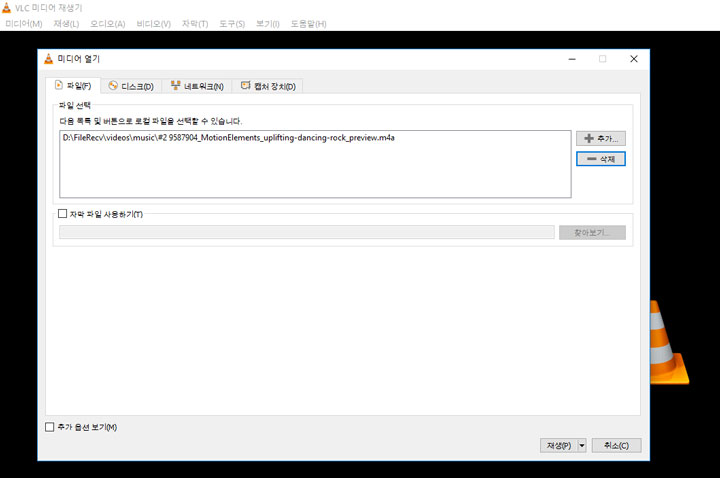
Task: Open the 도구(S) menu in VLC
Action: [232, 24]
